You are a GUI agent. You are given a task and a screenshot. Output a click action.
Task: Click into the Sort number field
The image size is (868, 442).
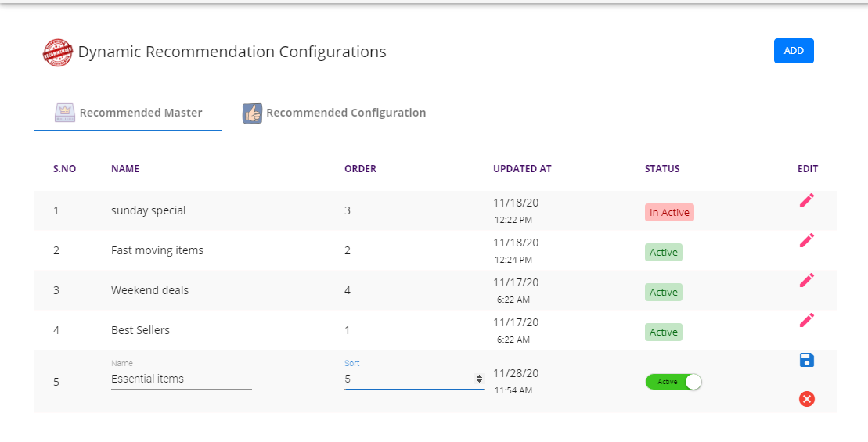point(407,379)
